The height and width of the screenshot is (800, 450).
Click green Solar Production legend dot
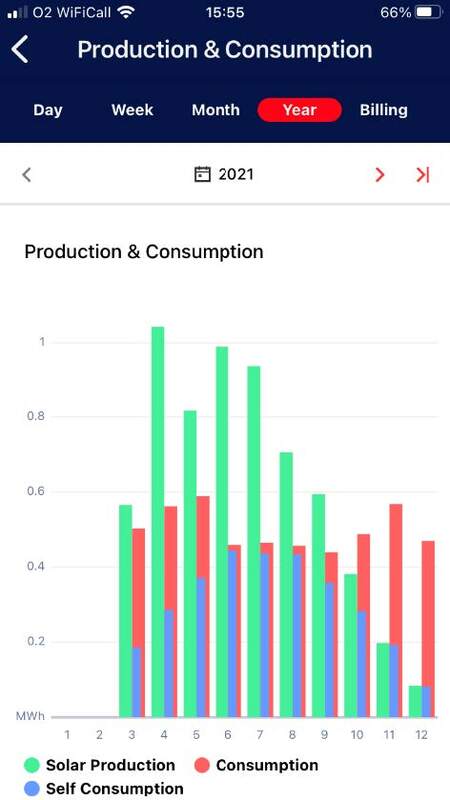(32, 765)
